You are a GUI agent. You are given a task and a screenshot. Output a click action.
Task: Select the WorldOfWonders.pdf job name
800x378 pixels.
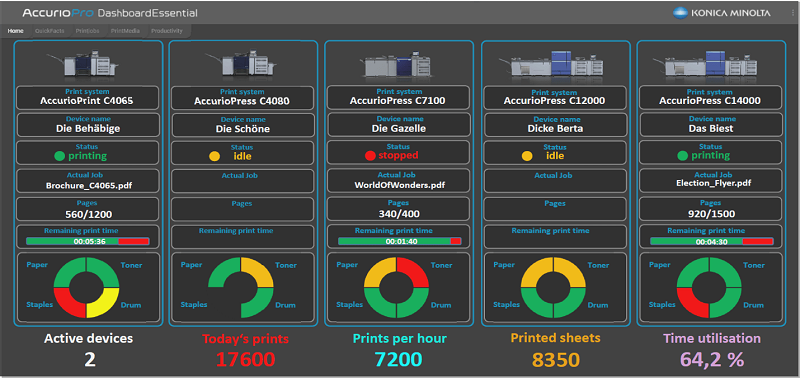click(x=399, y=185)
